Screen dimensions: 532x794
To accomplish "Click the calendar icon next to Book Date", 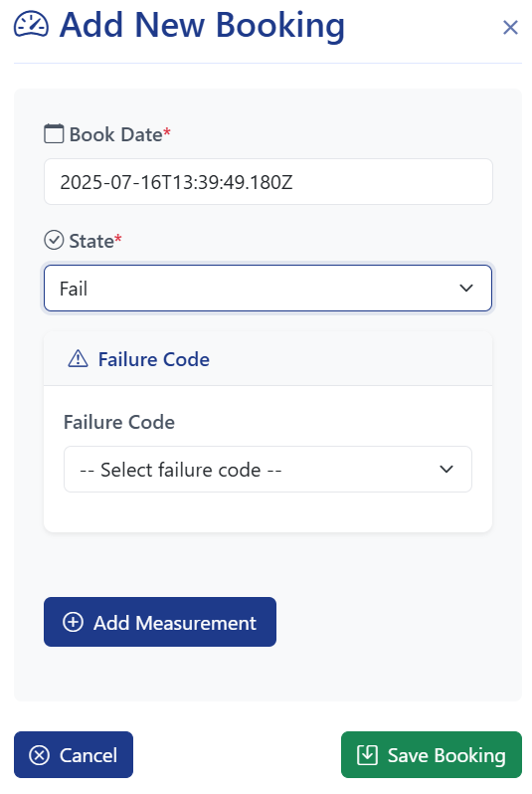I will point(54,134).
